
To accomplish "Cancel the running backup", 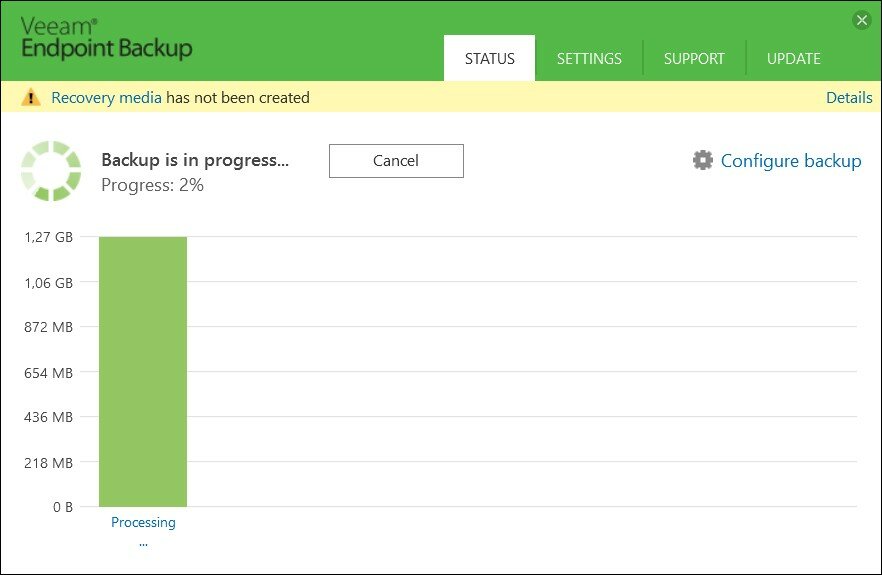I will click(x=396, y=161).
